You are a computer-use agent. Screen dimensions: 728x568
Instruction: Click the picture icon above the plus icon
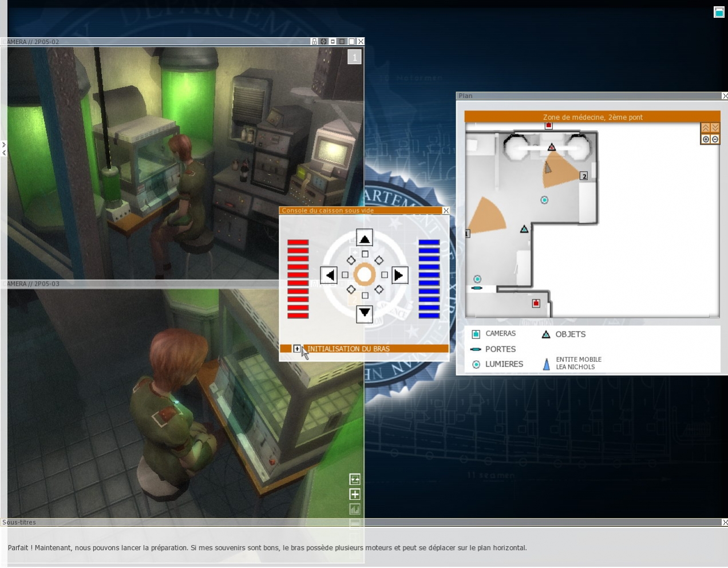coord(355,479)
